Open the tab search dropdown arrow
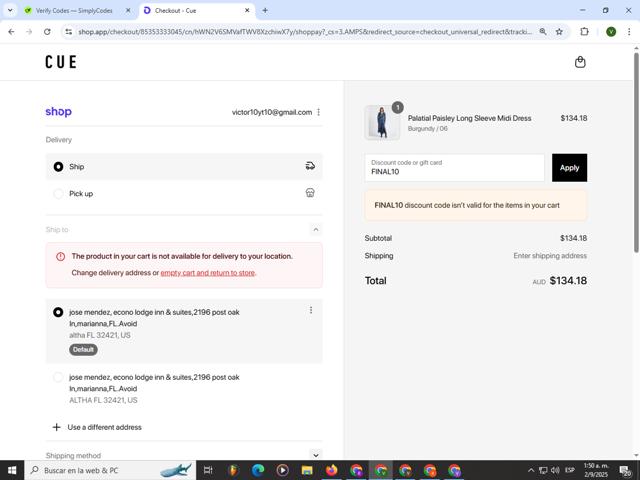 (10, 11)
